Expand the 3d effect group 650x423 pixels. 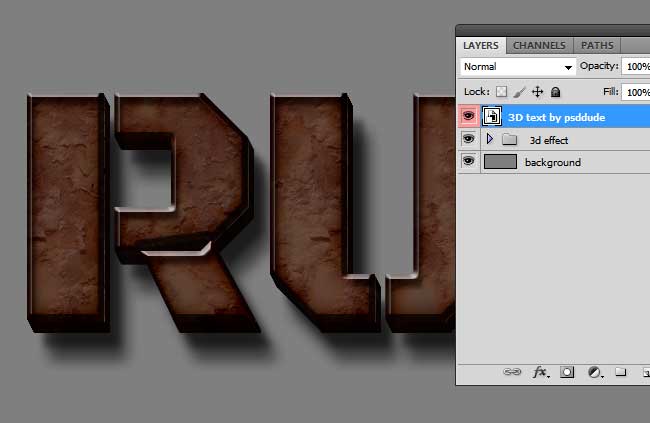click(x=489, y=140)
